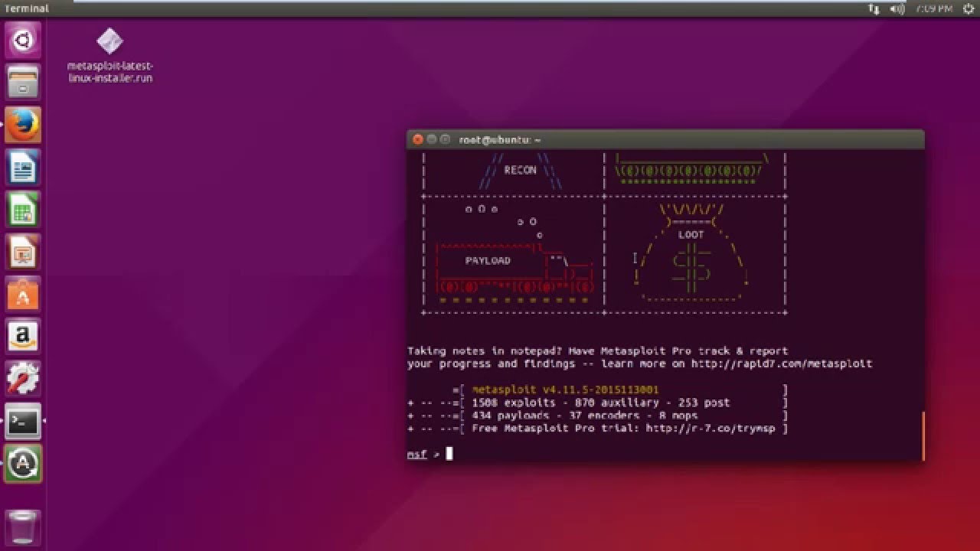Close the root@ubuntu terminal window
Image resolution: width=980 pixels, height=551 pixels.
417,139
